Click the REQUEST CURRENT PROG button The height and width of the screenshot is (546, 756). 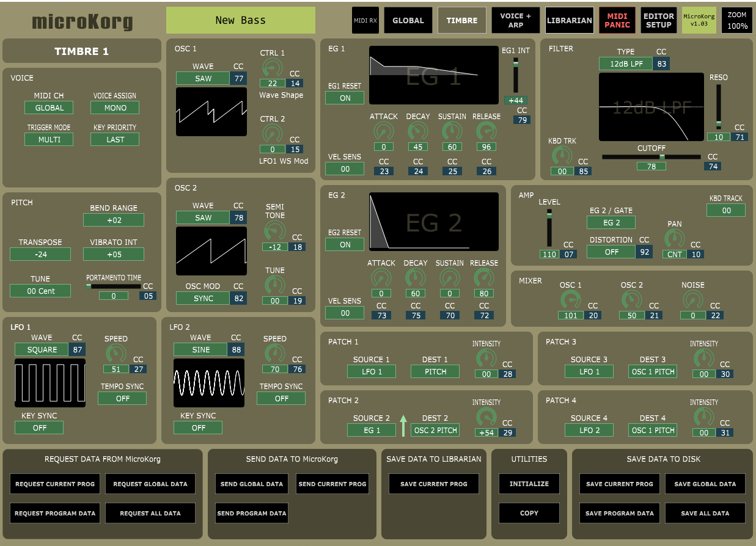click(x=55, y=484)
